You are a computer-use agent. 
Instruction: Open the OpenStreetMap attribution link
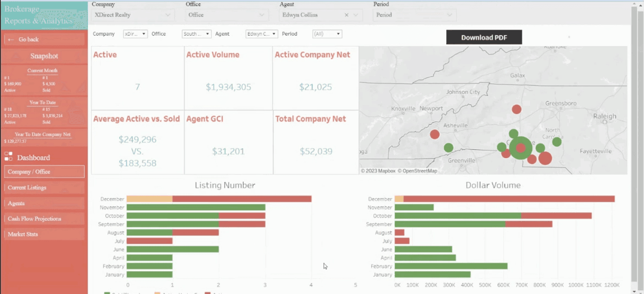418,171
